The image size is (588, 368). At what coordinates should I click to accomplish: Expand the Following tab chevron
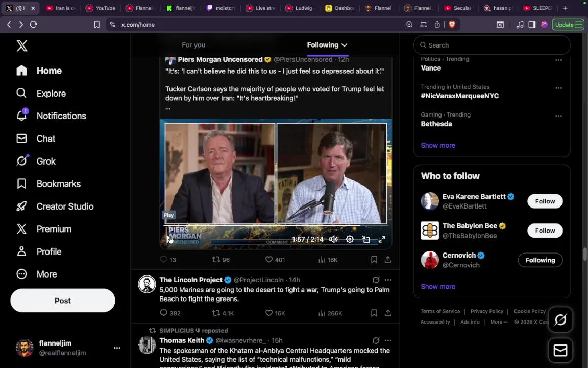344,45
